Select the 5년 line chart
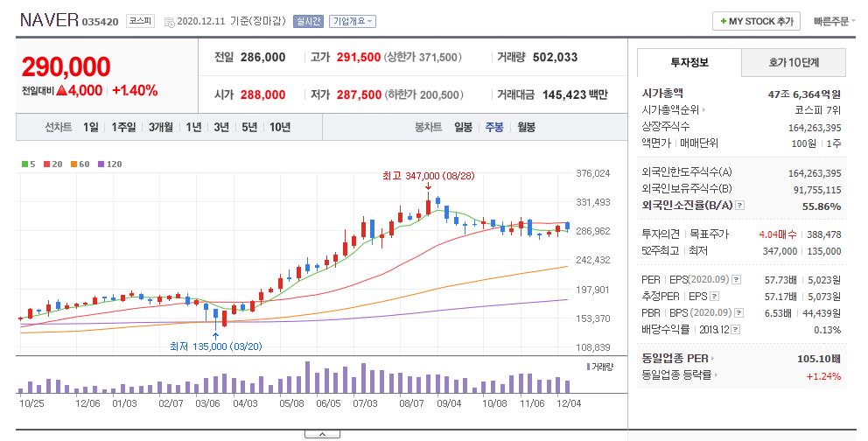This screenshot has width=868, height=441. tap(249, 127)
